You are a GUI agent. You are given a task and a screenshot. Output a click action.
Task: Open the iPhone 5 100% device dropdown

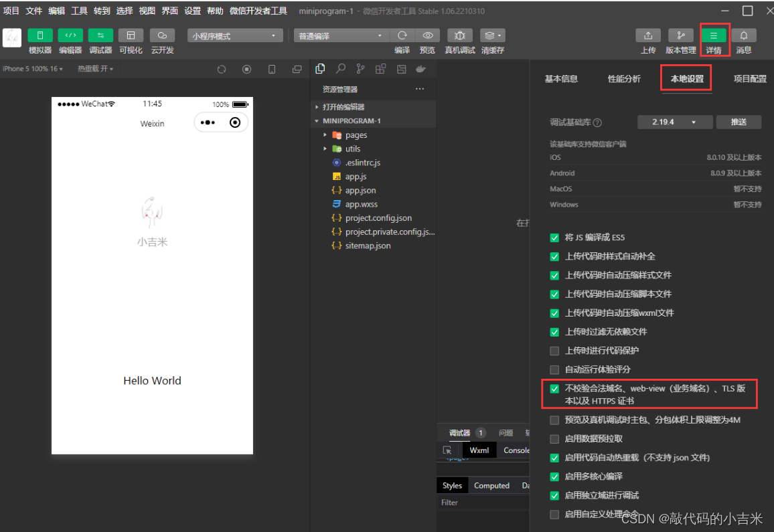pyautogui.click(x=33, y=69)
